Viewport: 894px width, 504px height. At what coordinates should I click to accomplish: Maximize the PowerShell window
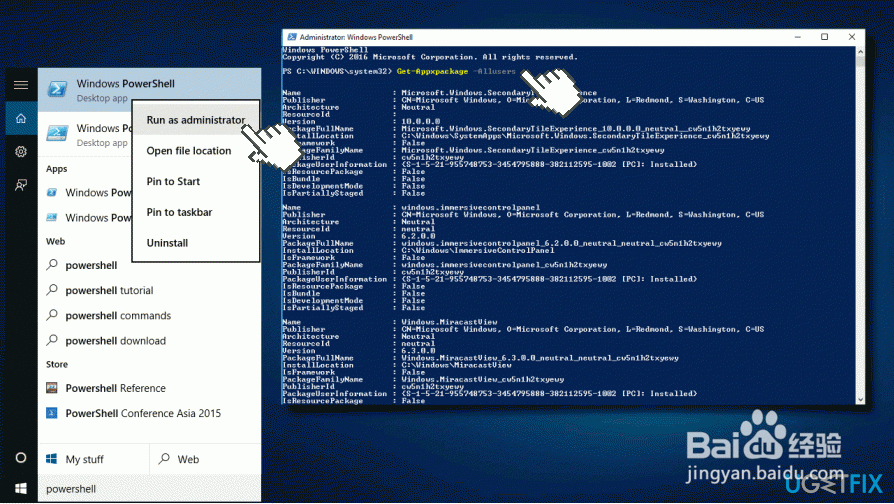point(824,37)
